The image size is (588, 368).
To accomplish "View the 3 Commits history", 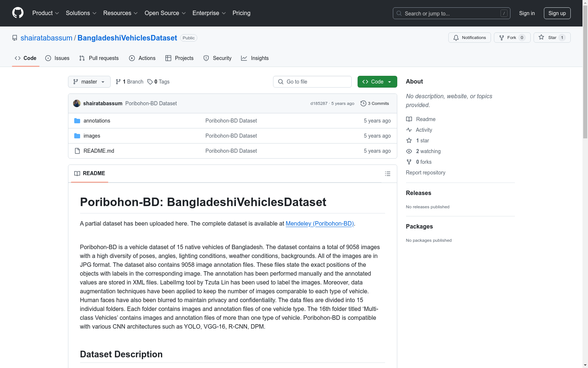I will pos(374,103).
